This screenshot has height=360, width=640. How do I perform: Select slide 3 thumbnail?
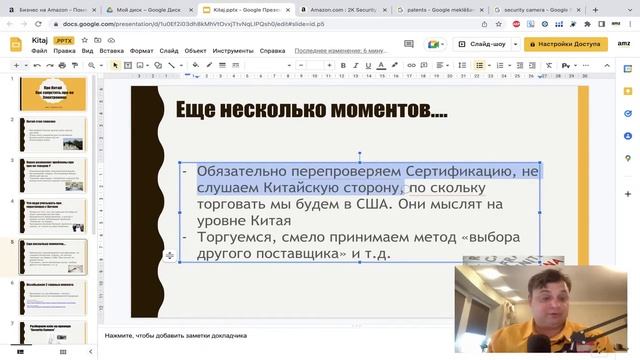pyautogui.click(x=53, y=176)
